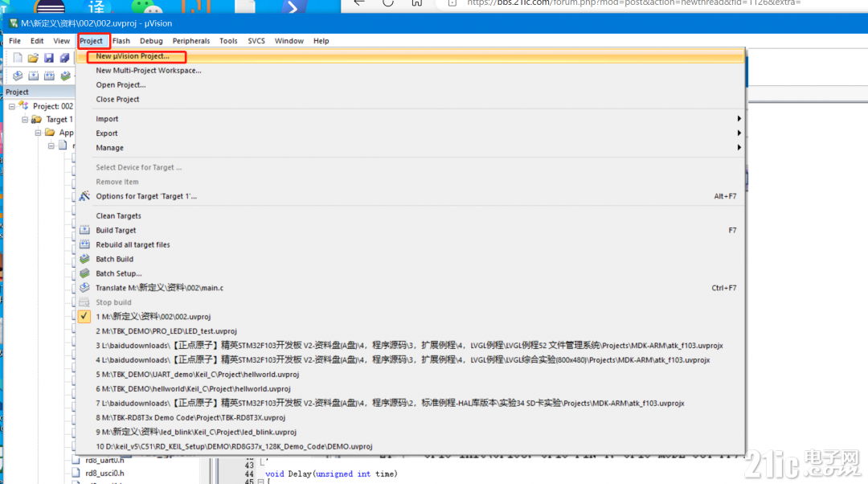Click the Target 1 folder icon
The image size is (868, 484).
click(x=36, y=119)
